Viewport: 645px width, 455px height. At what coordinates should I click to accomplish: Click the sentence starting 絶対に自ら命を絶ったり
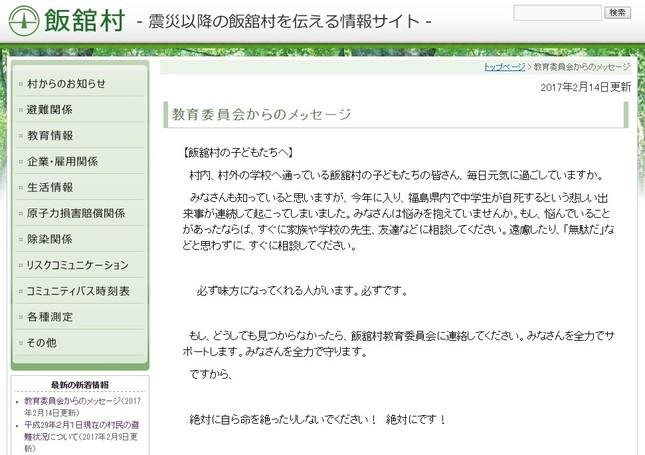[x=318, y=420]
